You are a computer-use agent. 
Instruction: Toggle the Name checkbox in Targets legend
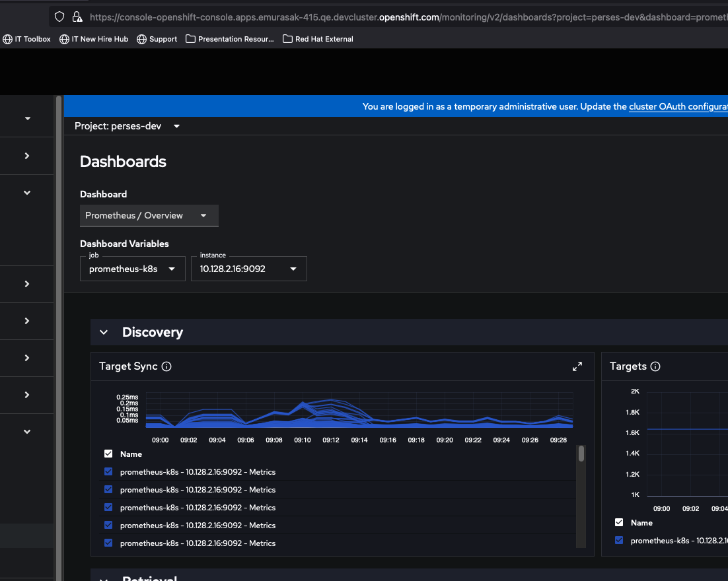click(619, 523)
